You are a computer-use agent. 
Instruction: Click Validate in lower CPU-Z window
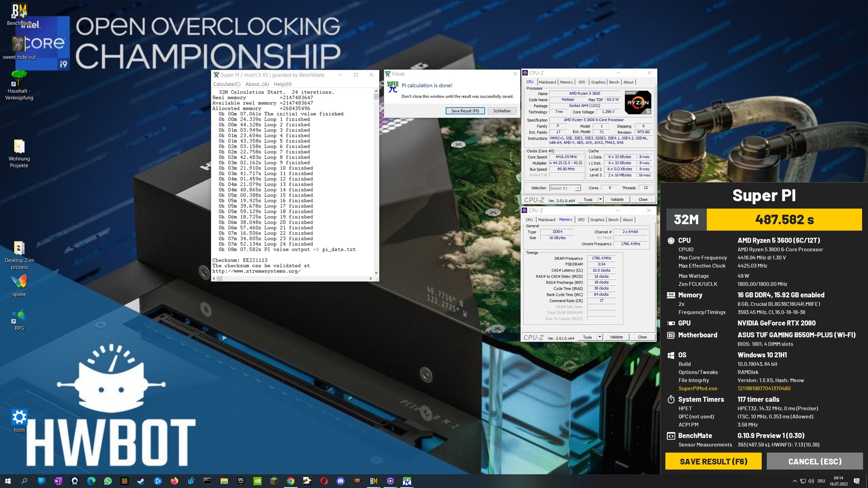click(x=616, y=337)
